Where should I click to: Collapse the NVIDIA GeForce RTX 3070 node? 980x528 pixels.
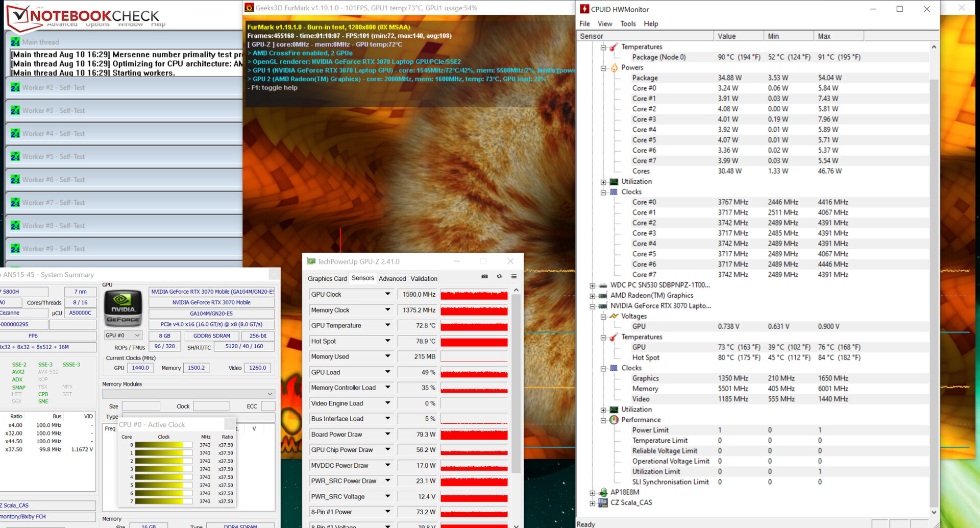tap(592, 306)
